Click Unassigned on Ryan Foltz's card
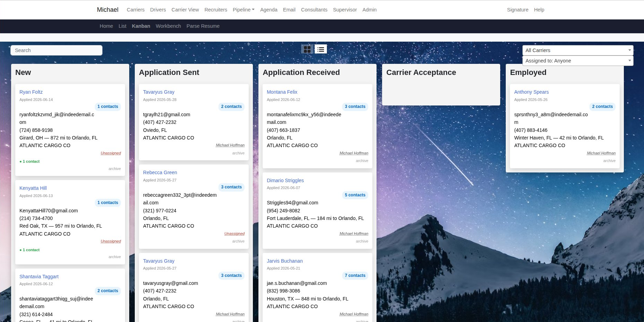 click(111, 153)
